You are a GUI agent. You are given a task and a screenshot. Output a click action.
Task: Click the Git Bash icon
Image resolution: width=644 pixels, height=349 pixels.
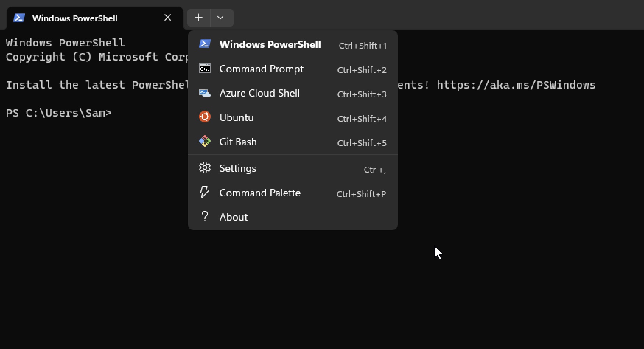205,141
